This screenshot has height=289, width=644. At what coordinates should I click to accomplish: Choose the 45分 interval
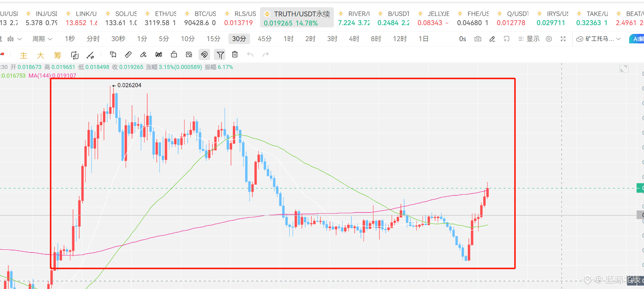click(x=265, y=39)
